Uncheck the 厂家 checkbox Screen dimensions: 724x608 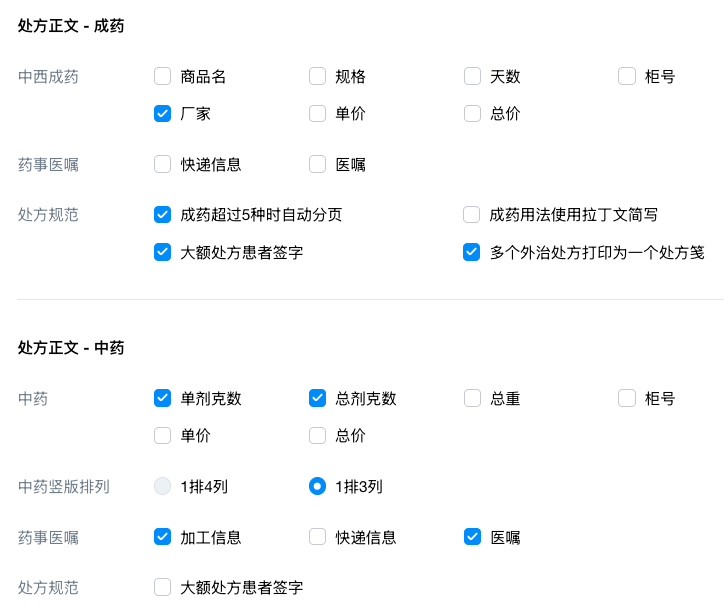163,114
